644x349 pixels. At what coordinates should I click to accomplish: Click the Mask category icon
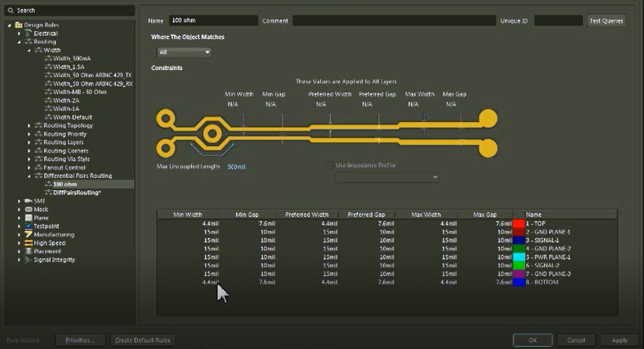28,209
